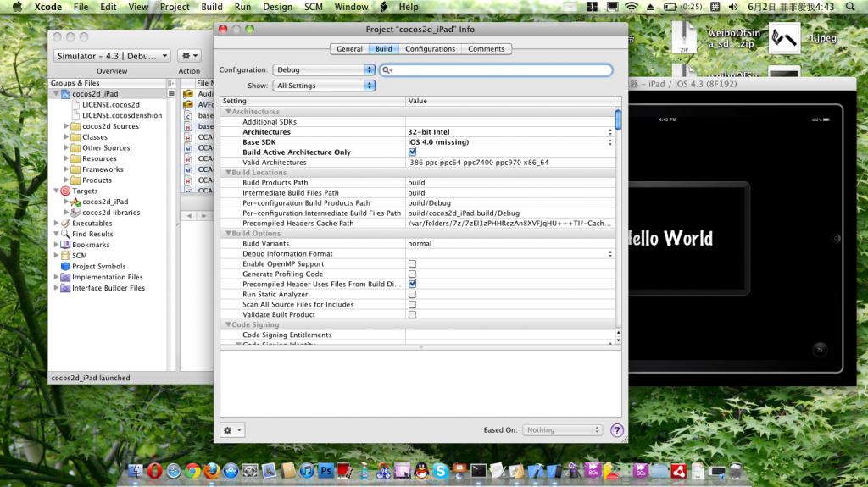Open the weiboOfSina zip file on desktop
Viewport: 868px width, 487px height.
685,37
